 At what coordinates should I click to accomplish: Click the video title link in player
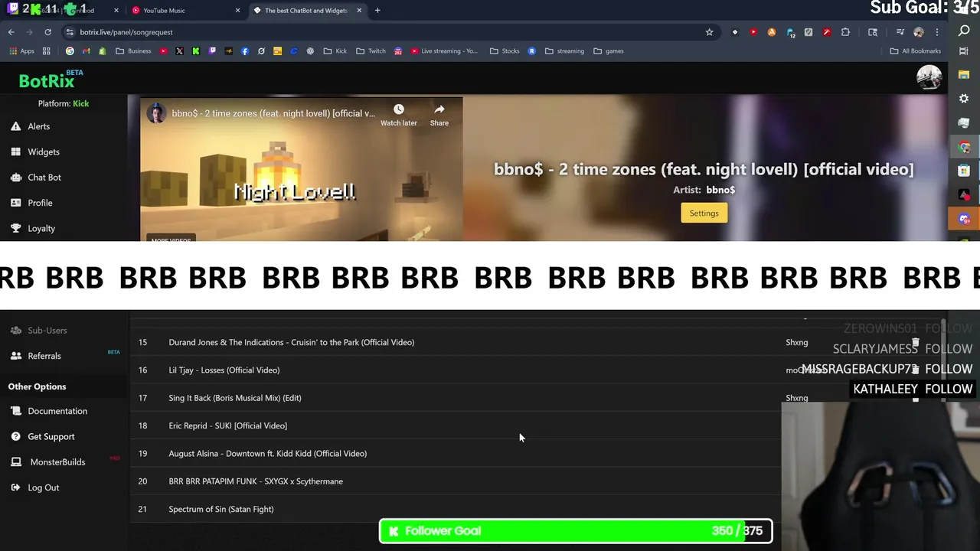[273, 113]
